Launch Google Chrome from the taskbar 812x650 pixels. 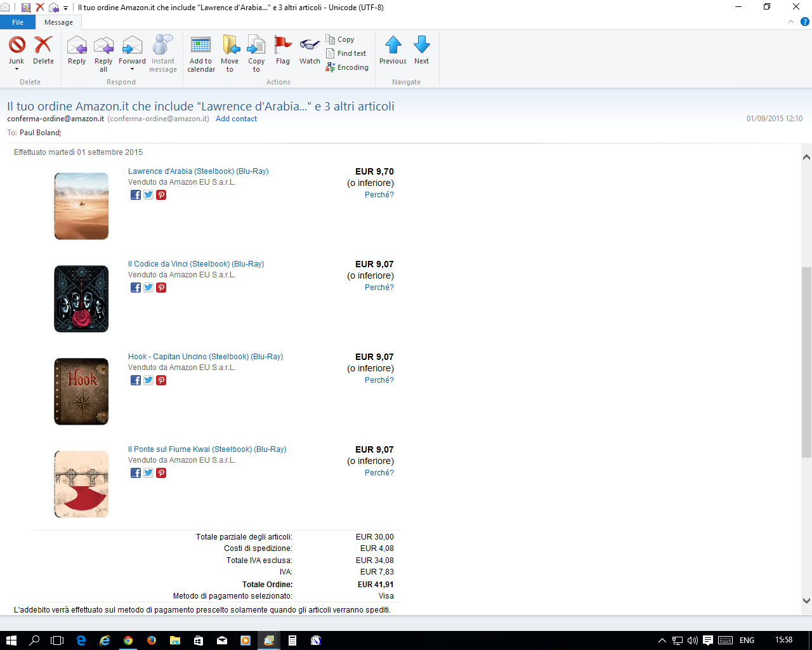tap(128, 640)
